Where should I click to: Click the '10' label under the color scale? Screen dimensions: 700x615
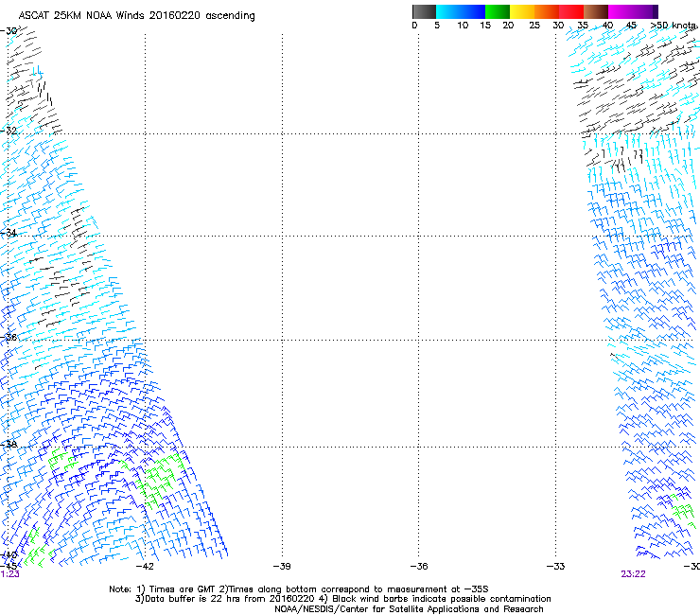[x=463, y=26]
